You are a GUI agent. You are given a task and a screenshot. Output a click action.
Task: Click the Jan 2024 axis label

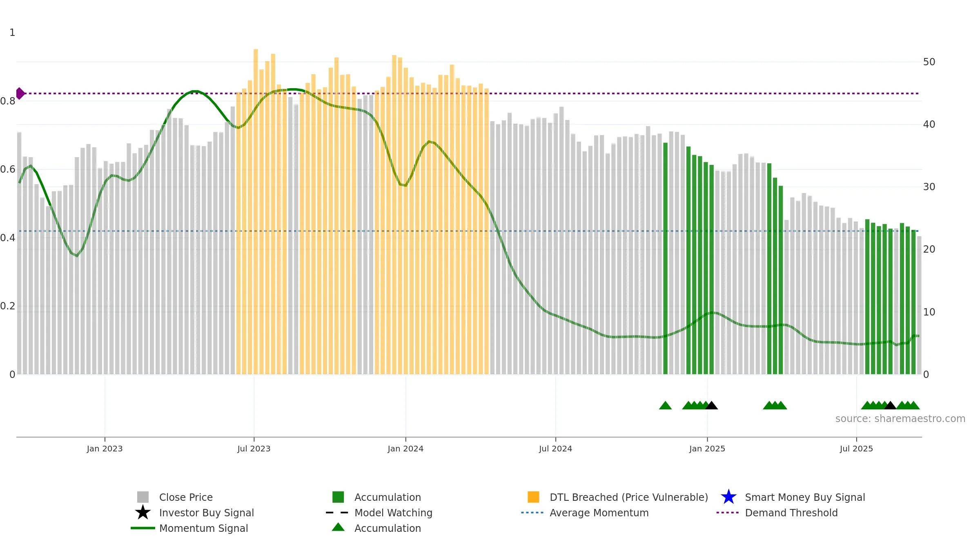pyautogui.click(x=405, y=449)
